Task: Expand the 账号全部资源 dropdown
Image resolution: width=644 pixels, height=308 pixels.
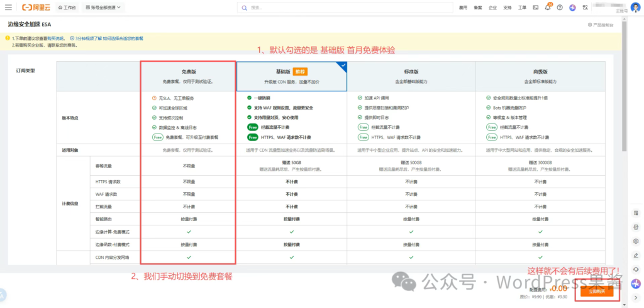Action: (x=103, y=8)
